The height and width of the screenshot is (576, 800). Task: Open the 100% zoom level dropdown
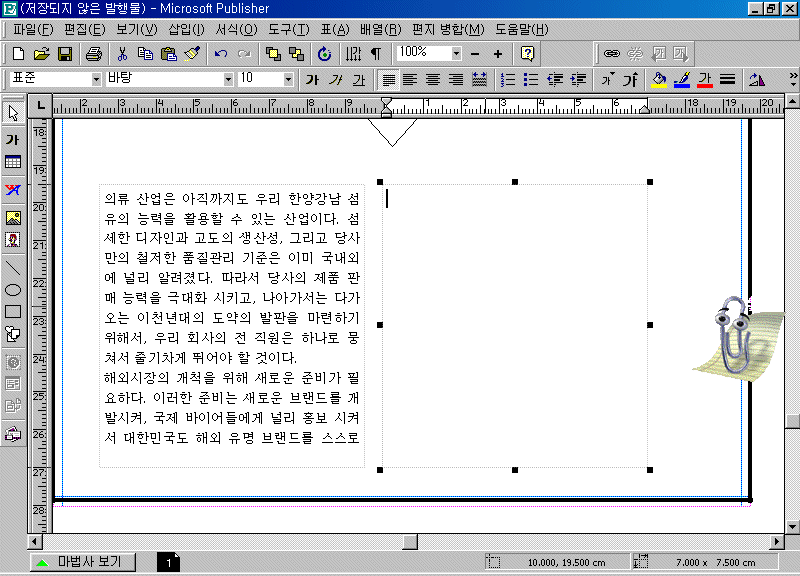click(456, 53)
